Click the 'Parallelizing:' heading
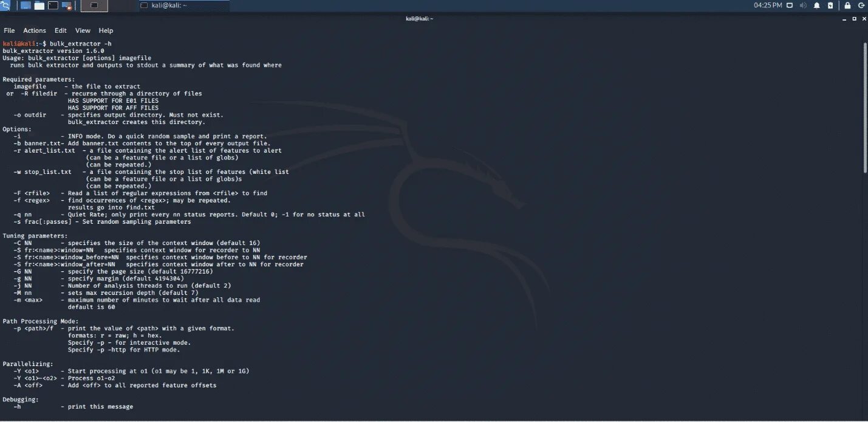 [x=28, y=364]
